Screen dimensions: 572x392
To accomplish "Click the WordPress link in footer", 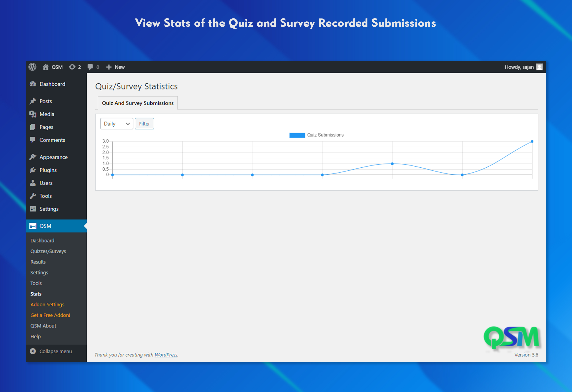I will [166, 355].
